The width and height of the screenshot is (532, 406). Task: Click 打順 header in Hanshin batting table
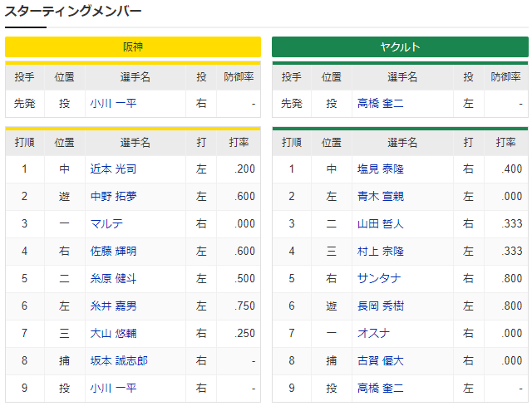tap(24, 142)
